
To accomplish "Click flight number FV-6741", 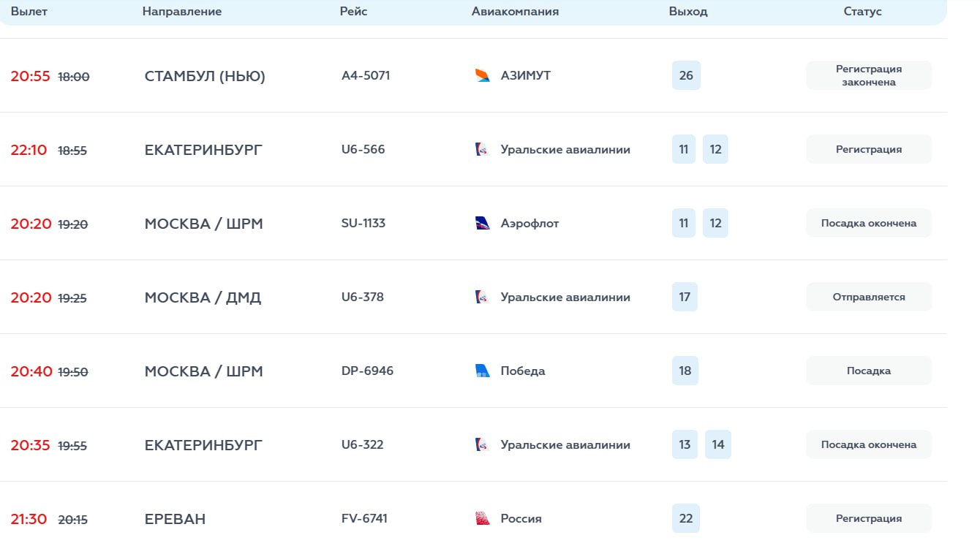I will click(364, 518).
